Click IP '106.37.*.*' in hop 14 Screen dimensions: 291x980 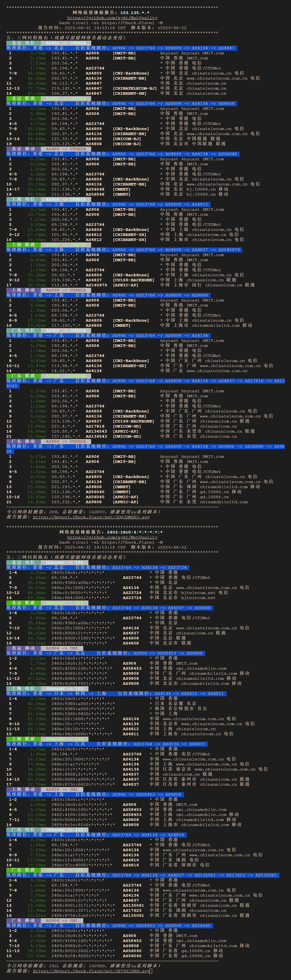click(x=65, y=94)
